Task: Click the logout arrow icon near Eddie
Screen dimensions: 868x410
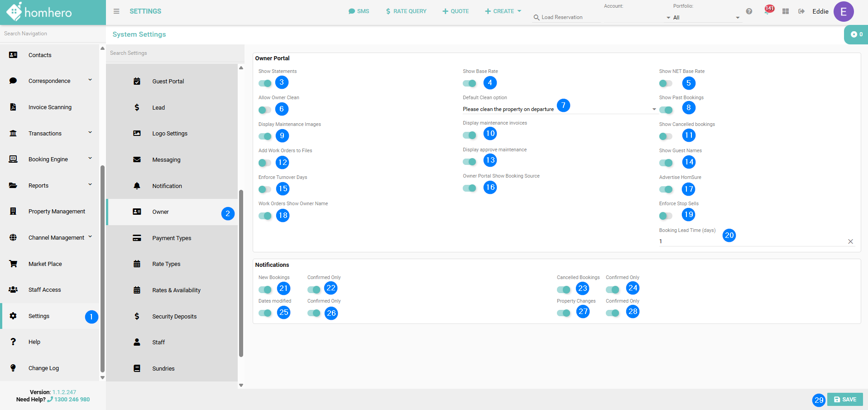Action: (x=801, y=11)
